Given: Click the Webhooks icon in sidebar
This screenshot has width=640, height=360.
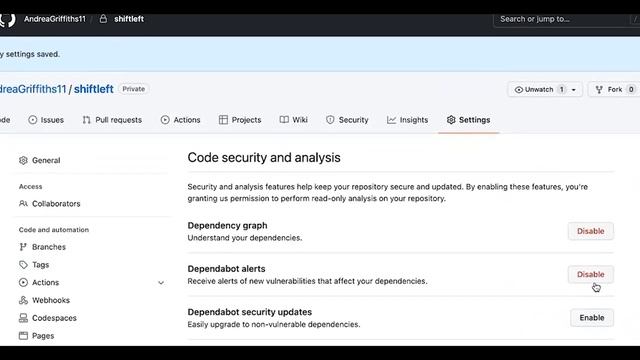Looking at the screenshot, I should [x=23, y=300].
